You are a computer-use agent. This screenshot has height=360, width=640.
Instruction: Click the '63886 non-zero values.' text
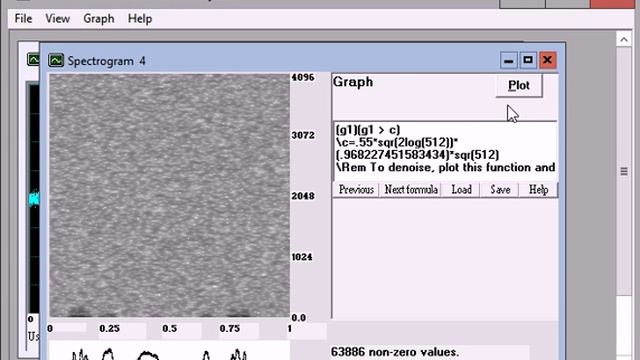[395, 352]
